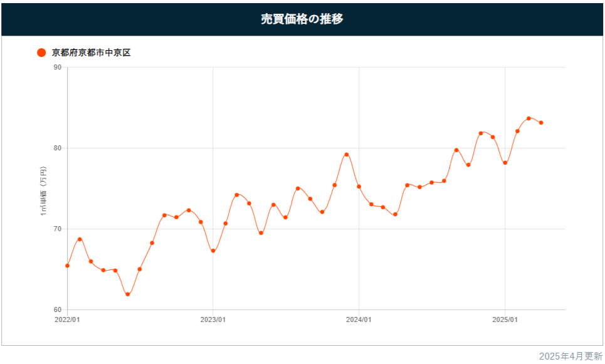This screenshot has height=364, width=605.
Task: Toggle the 京都府京都市中京区 legend series marker
Action: tap(41, 53)
